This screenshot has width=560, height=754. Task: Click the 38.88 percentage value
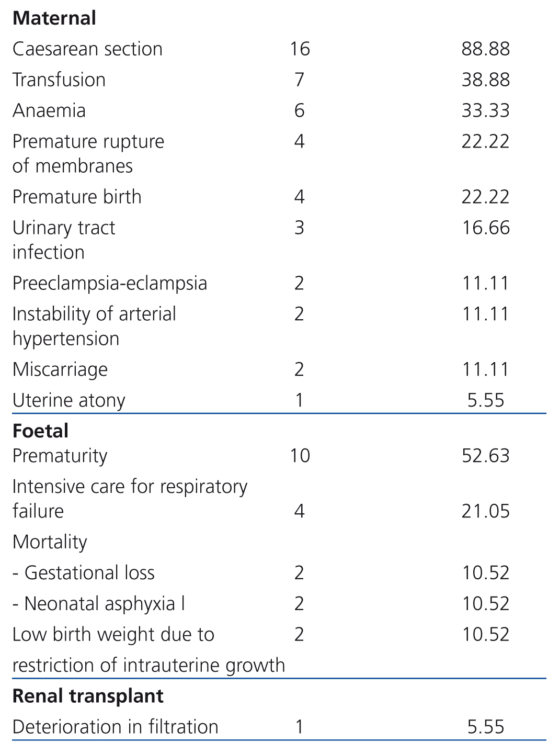tap(485, 80)
